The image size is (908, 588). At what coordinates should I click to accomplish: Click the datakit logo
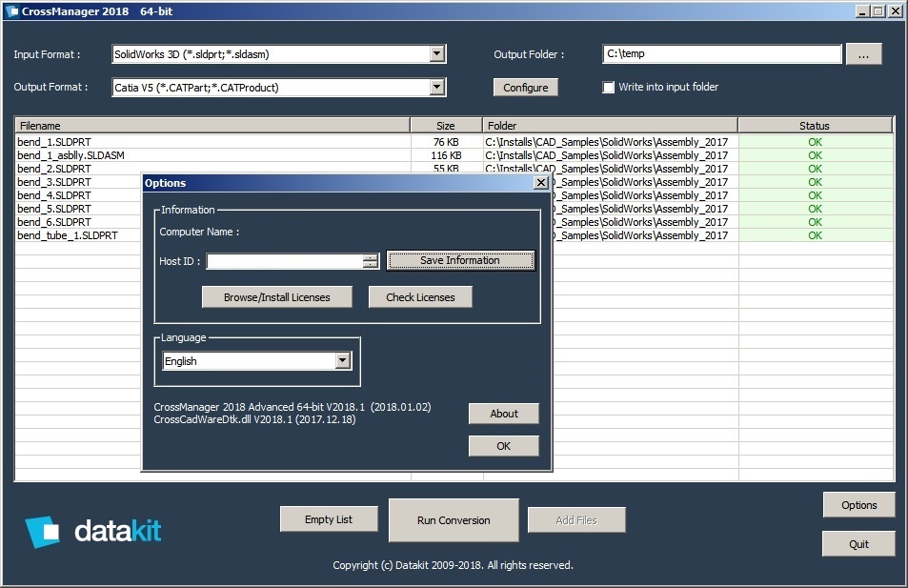pyautogui.click(x=93, y=531)
